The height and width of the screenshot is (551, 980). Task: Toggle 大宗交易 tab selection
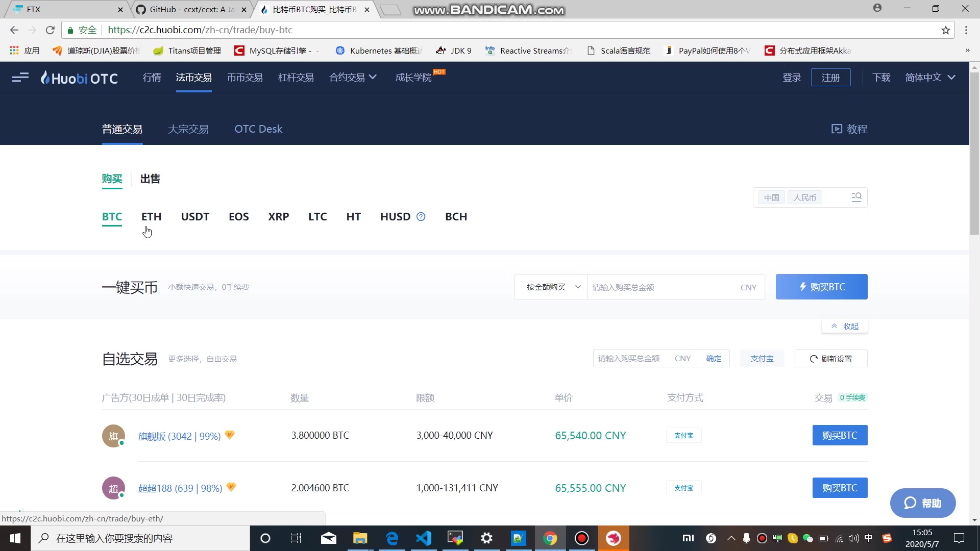(188, 129)
